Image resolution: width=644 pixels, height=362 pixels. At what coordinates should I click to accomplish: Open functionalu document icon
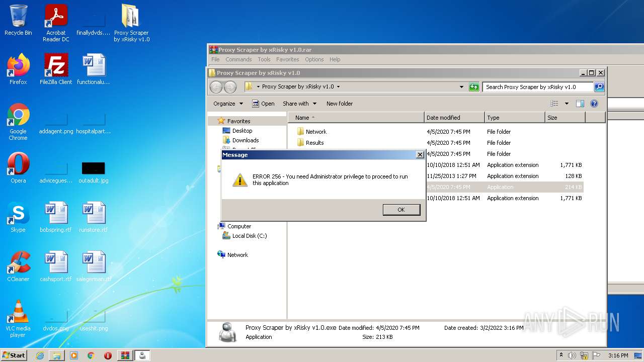(x=94, y=69)
